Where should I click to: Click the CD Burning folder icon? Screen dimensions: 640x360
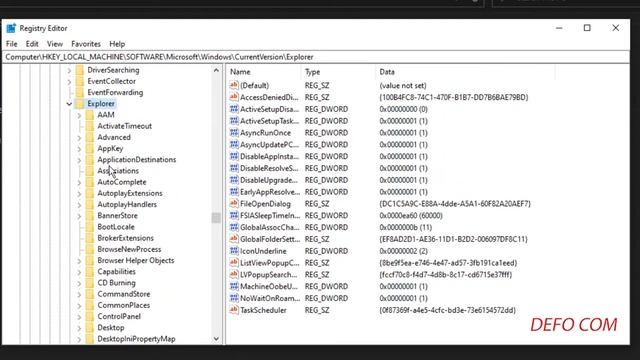90,283
